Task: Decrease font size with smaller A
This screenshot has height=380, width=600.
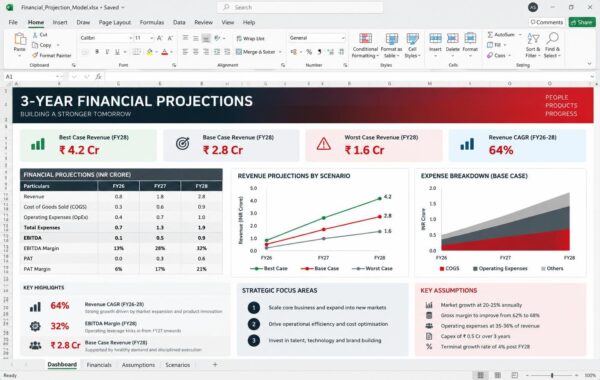Action: click(x=170, y=38)
